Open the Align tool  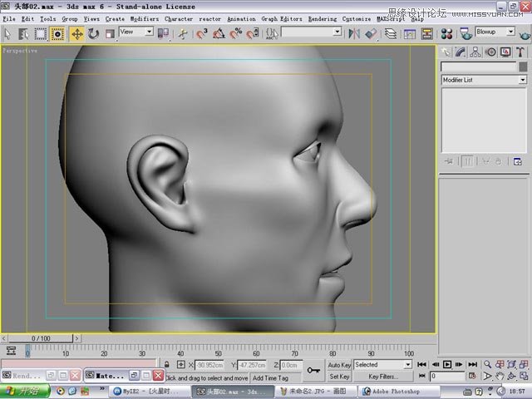pos(371,33)
